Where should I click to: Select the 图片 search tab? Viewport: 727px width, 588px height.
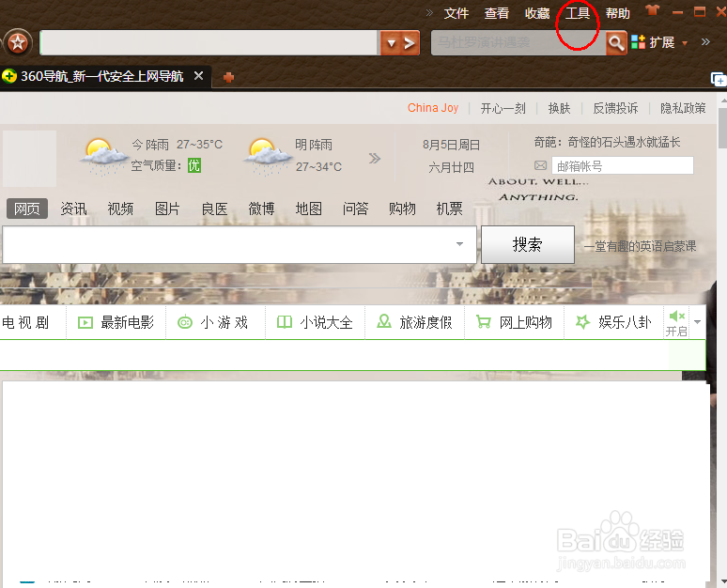click(x=167, y=209)
